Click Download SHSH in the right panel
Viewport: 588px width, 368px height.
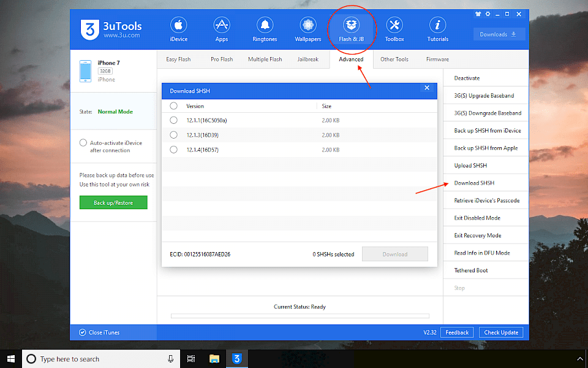[486, 183]
